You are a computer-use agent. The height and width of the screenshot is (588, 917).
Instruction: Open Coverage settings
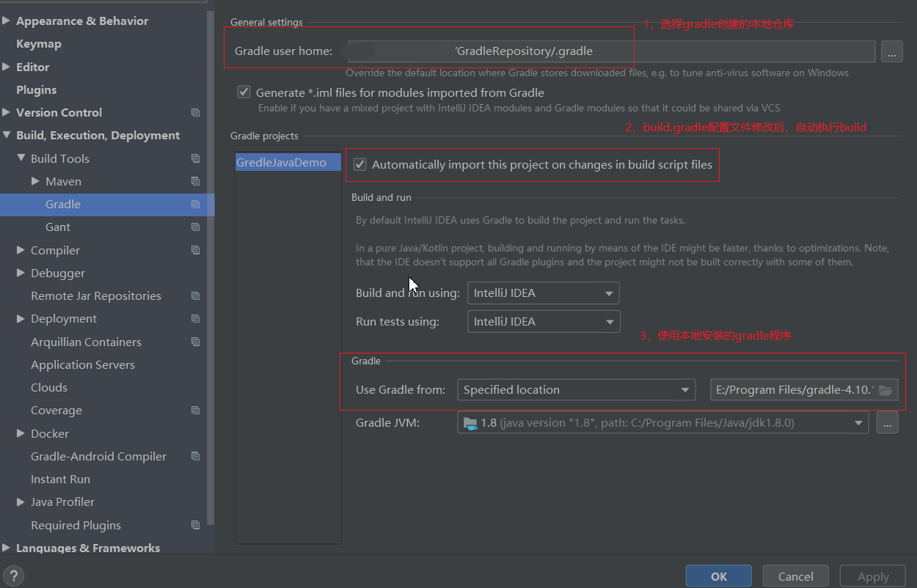pos(56,411)
